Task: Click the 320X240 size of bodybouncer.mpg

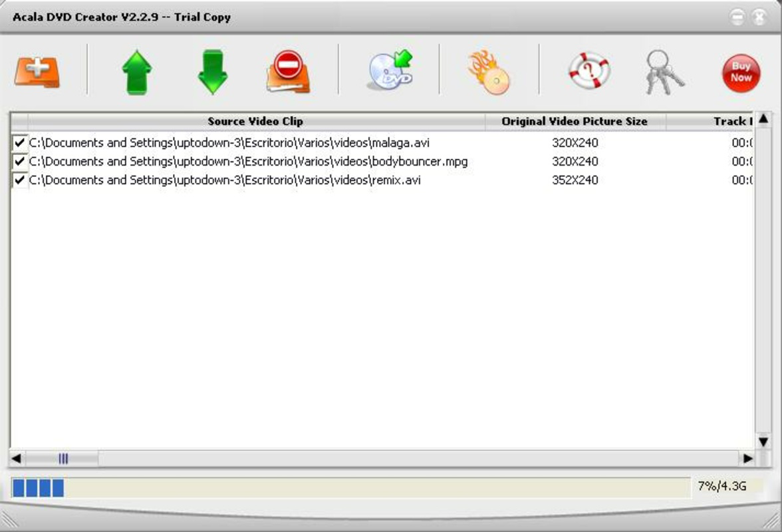Action: click(575, 162)
